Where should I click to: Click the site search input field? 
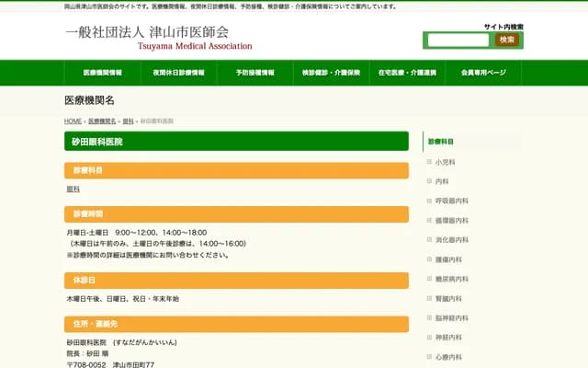point(458,40)
